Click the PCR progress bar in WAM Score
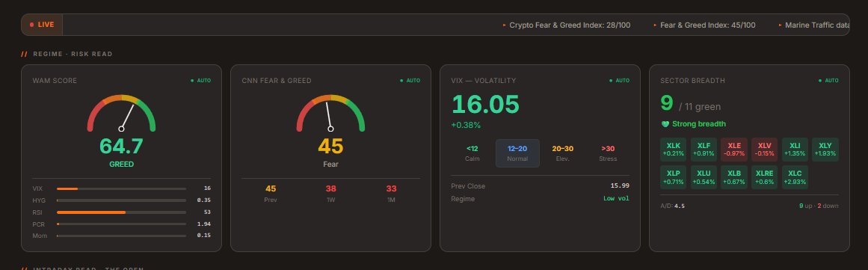 [x=121, y=224]
